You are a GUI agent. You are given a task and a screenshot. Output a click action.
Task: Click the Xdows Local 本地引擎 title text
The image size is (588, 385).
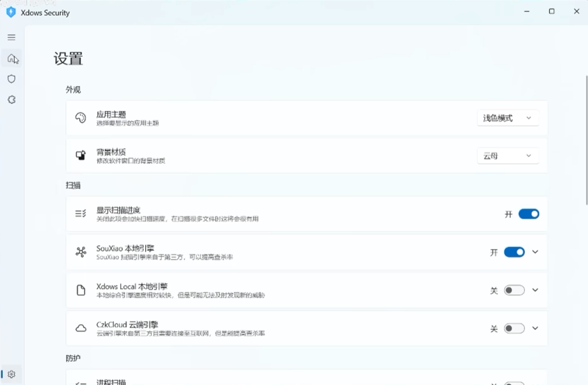(x=132, y=287)
